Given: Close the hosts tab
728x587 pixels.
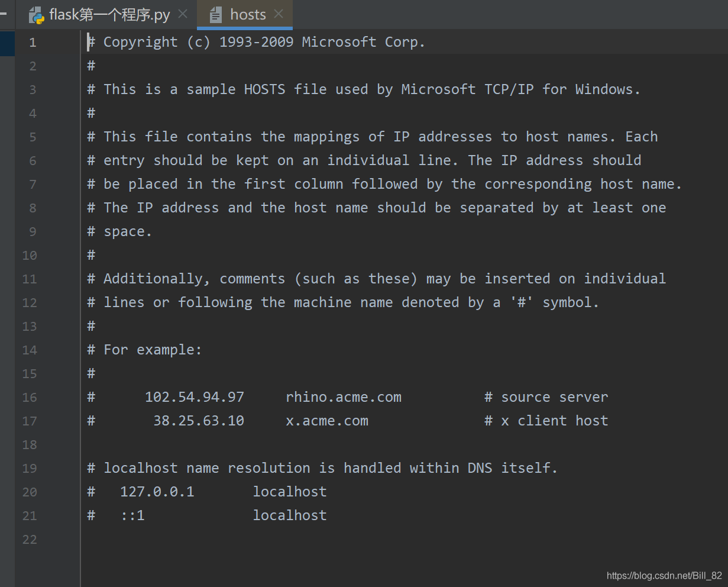Looking at the screenshot, I should (x=279, y=14).
